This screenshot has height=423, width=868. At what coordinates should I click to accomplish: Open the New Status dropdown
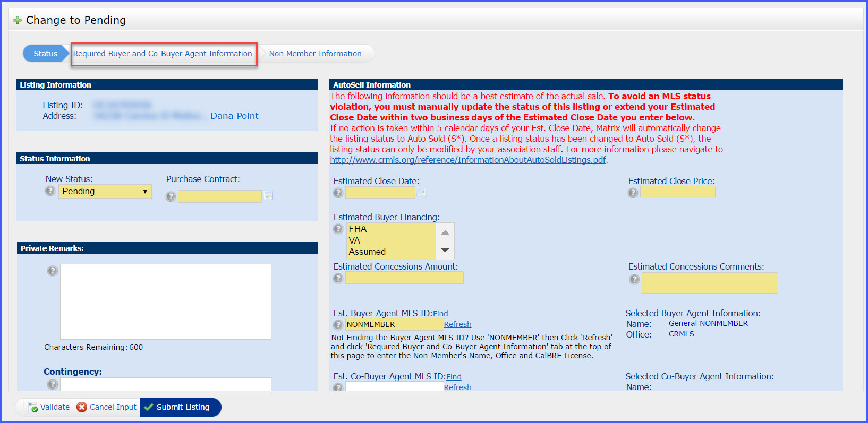coord(105,192)
